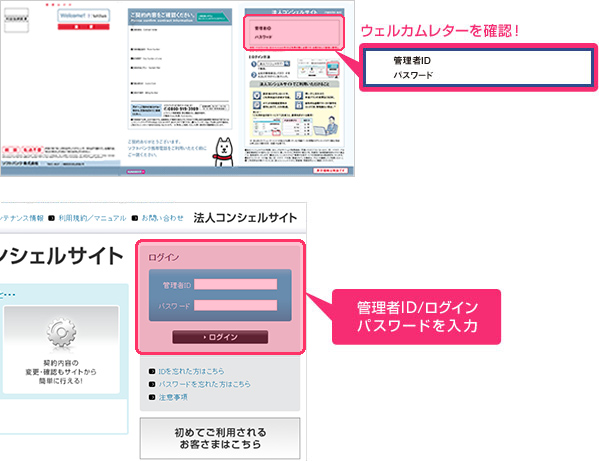599x461 pixels.
Task: Open the 注意事項 link
Action: pyautogui.click(x=173, y=398)
